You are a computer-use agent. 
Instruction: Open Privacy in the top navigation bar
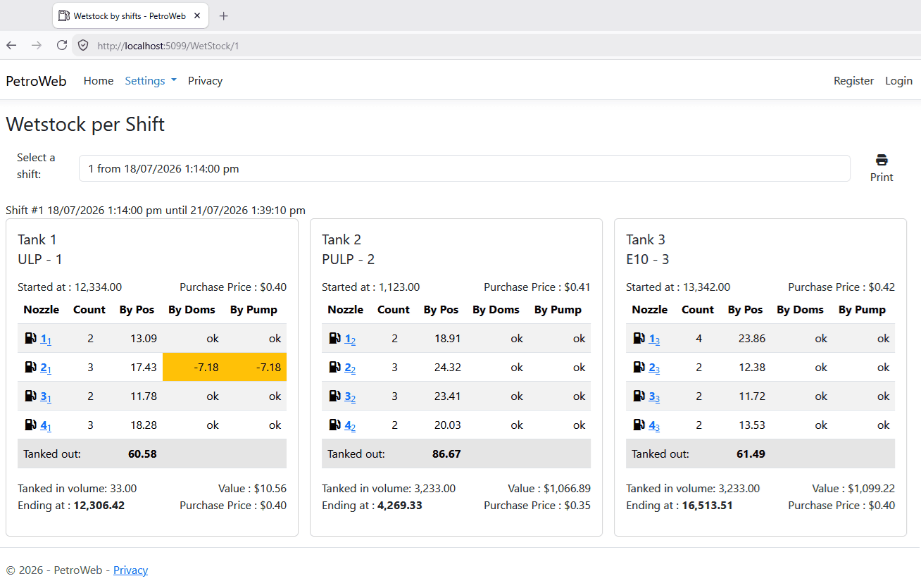(x=205, y=80)
